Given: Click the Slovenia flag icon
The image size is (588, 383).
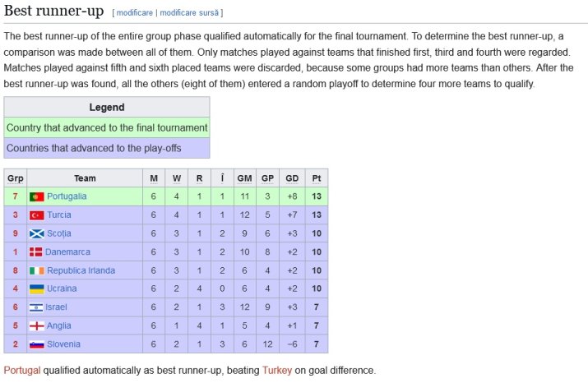Looking at the screenshot, I should [37, 344].
